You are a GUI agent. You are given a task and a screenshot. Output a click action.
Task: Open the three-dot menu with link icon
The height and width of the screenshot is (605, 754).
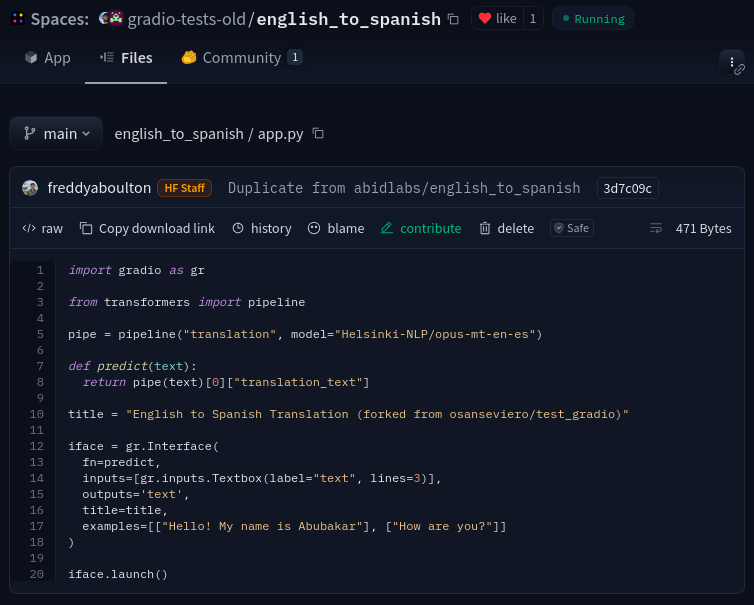coord(732,62)
